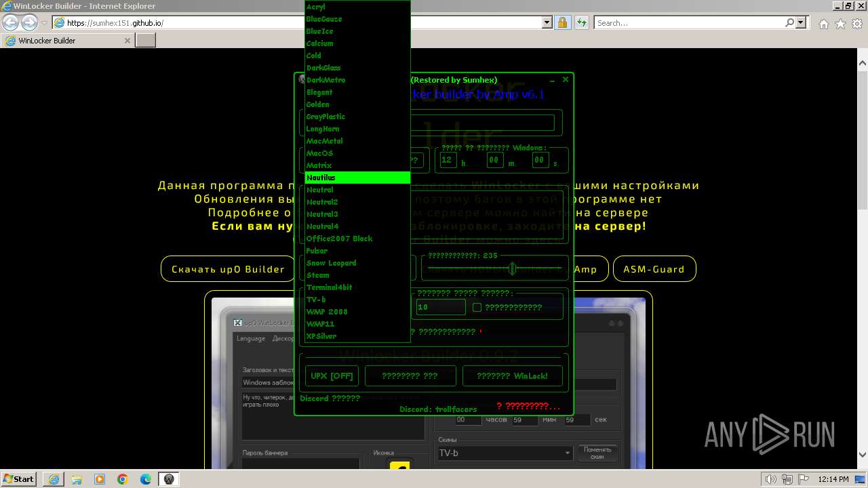Pick the Snow Leopard skin
This screenshot has height=488, width=868.
[357, 263]
